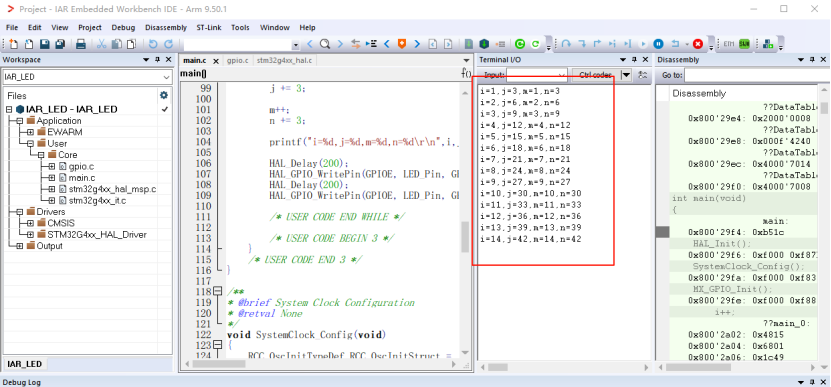Image resolution: width=831 pixels, height=387 pixels.
Task: Toggle breakpoint with the red dot icon
Action: [500, 44]
